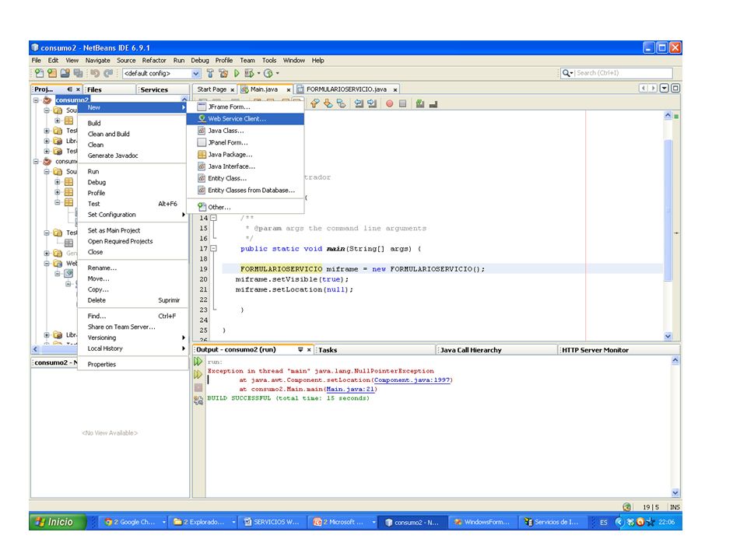
Task: Collapse the consumo2 project tree node
Action: (x=36, y=100)
